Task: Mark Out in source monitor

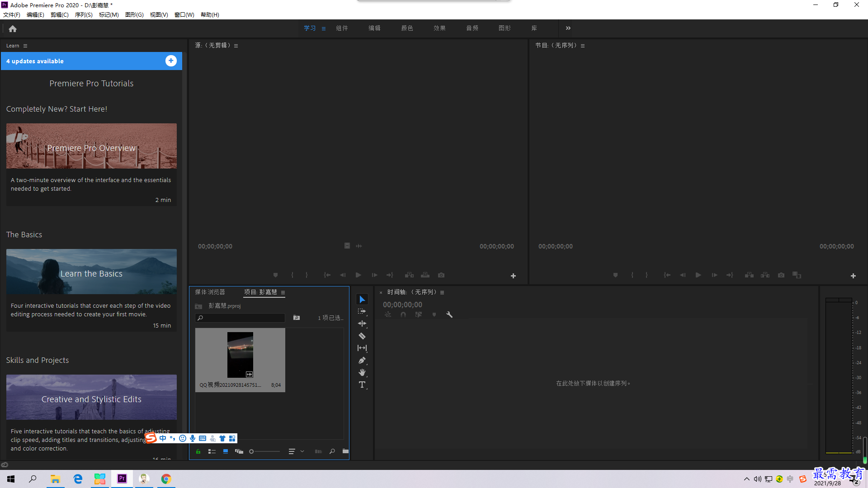Action: coord(307,275)
